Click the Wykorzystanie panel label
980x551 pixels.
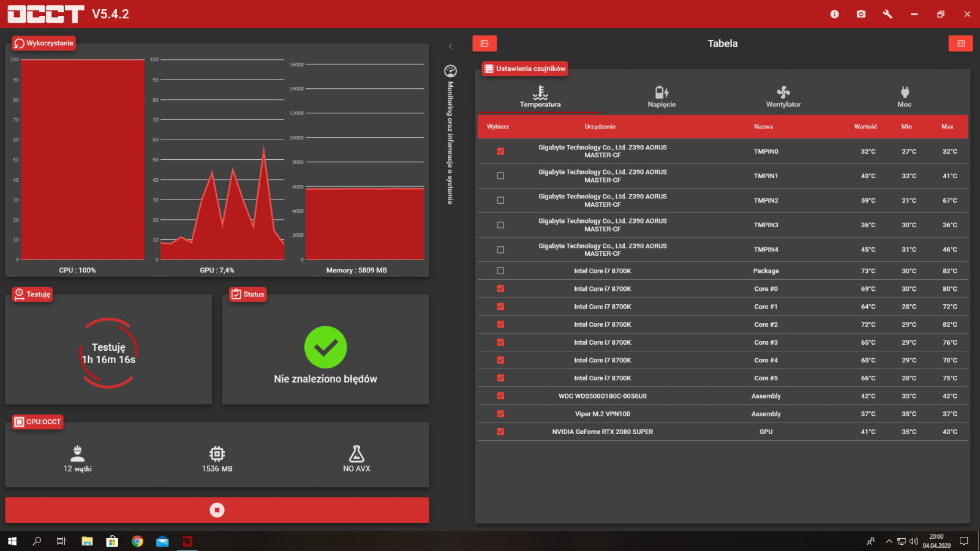(x=44, y=43)
